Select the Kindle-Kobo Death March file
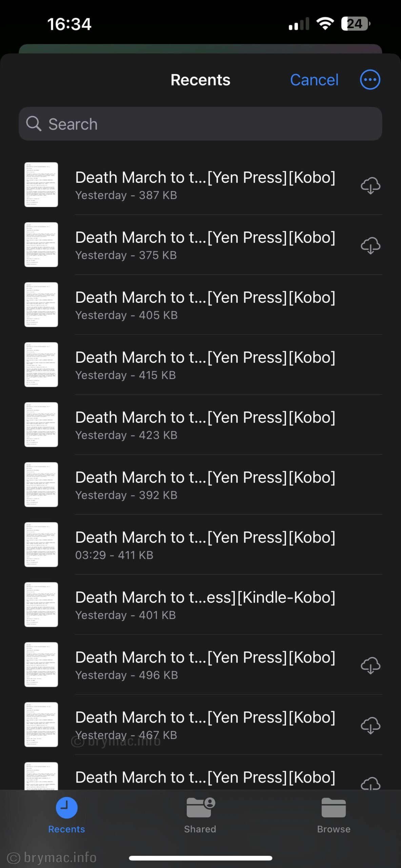The width and height of the screenshot is (401, 868). click(x=205, y=605)
